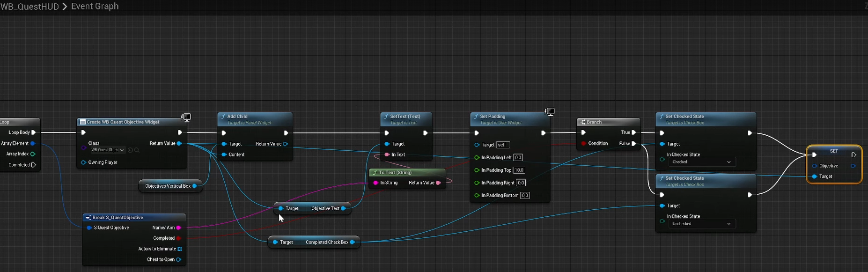Select the SetText (Text) node title
The image size is (868, 272).
[405, 117]
